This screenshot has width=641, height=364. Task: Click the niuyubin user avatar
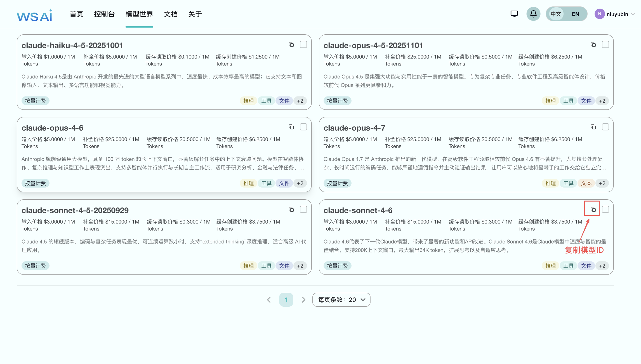(x=600, y=14)
